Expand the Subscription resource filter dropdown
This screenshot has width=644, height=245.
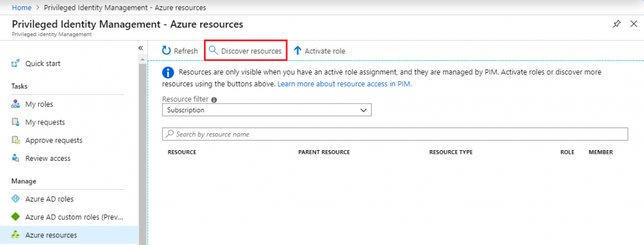click(267, 110)
